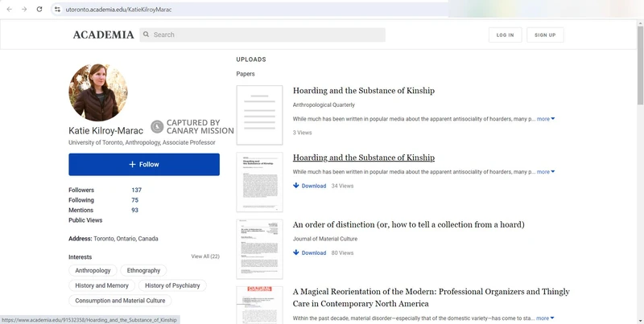
Task: Open the Log In button
Action: pyautogui.click(x=505, y=35)
